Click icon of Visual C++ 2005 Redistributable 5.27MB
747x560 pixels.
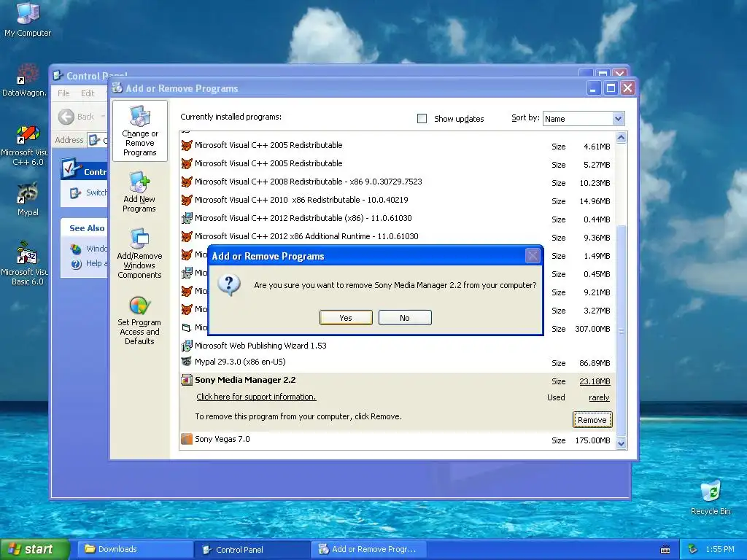point(187,163)
